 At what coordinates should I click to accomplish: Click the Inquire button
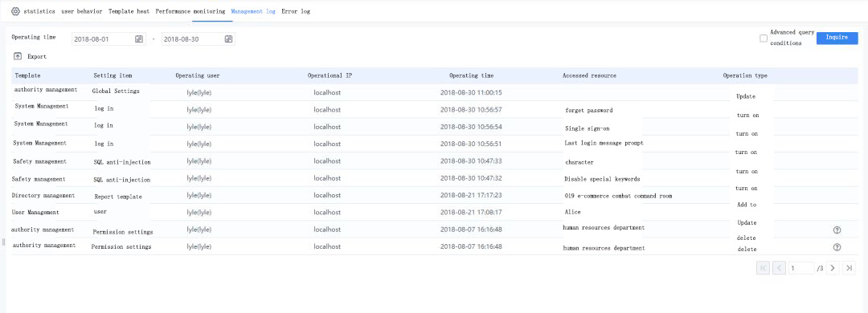[837, 38]
